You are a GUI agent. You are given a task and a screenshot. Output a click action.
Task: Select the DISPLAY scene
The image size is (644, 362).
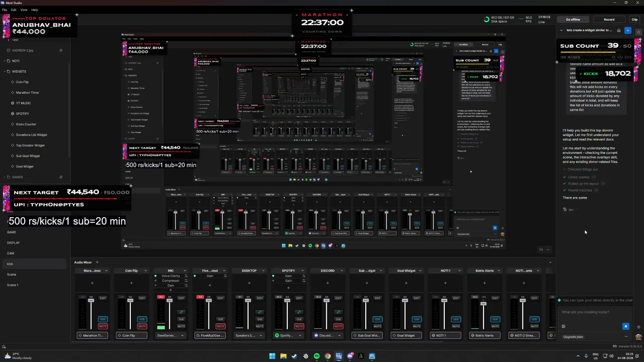[14, 243]
